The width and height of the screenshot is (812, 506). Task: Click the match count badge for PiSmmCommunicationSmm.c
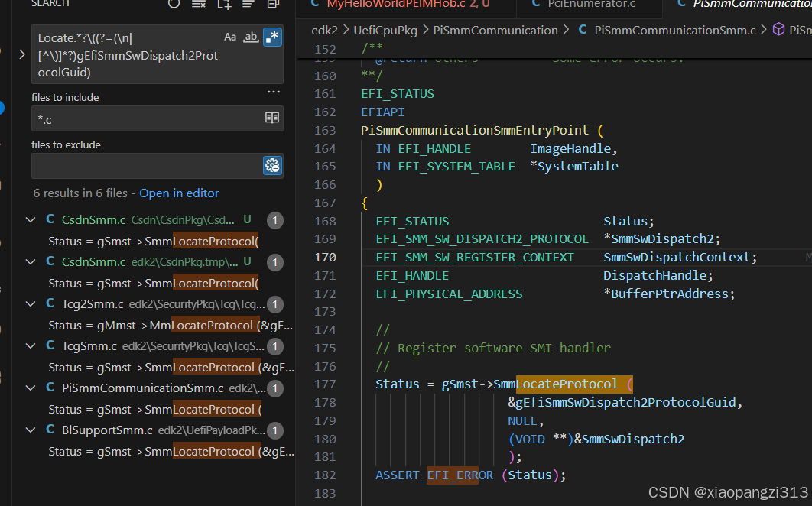pyautogui.click(x=275, y=388)
